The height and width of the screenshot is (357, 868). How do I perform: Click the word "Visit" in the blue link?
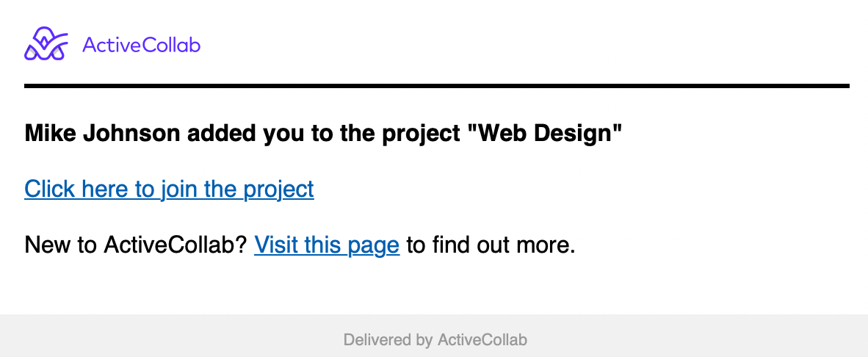tap(276, 245)
